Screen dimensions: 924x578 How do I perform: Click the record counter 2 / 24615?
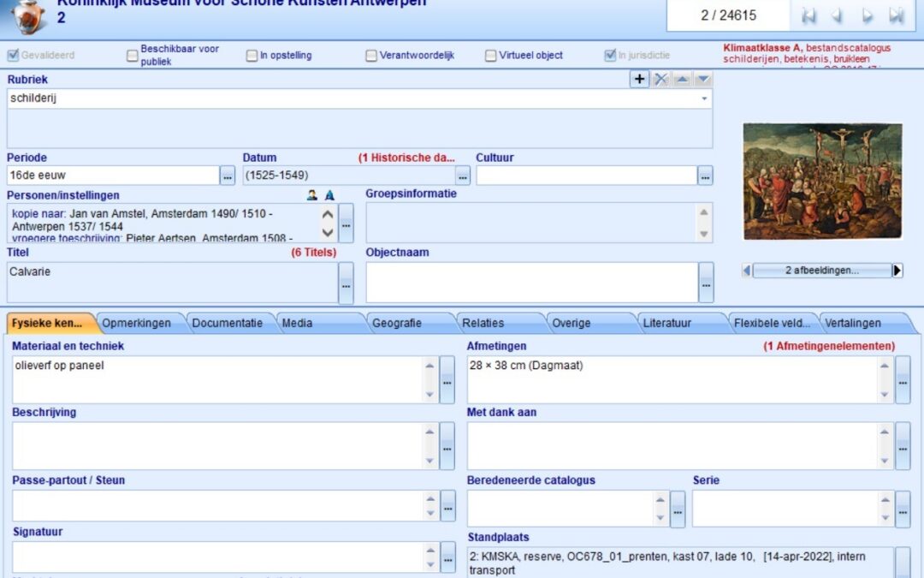728,15
